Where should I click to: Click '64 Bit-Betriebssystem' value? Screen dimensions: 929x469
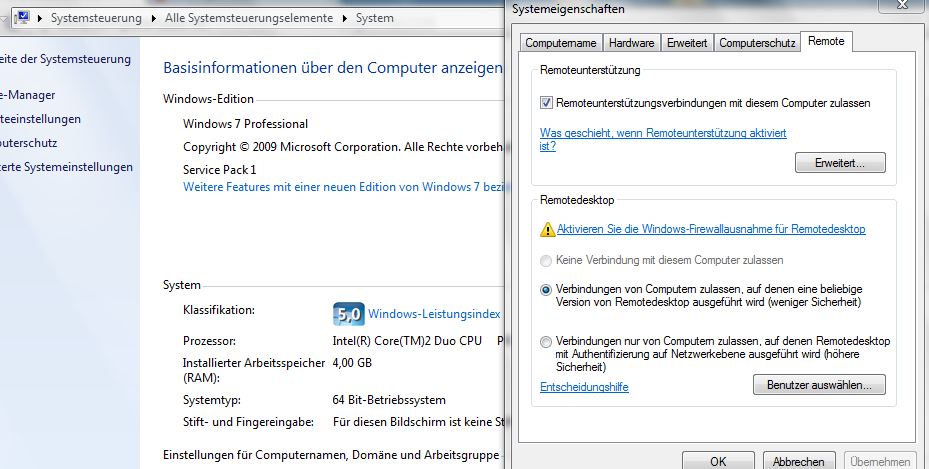(389, 400)
